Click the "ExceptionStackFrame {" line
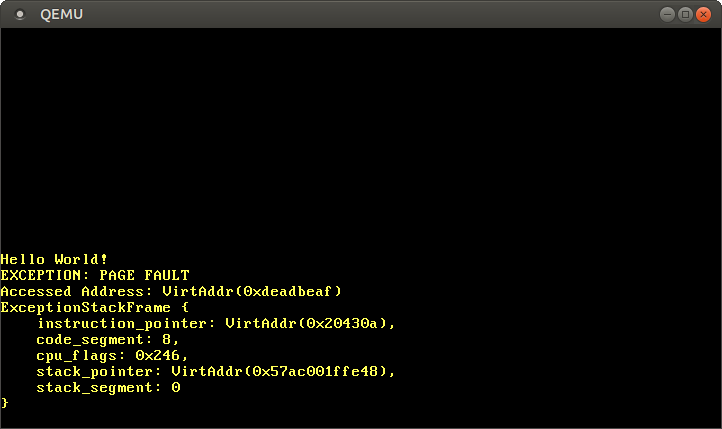 tap(95, 307)
